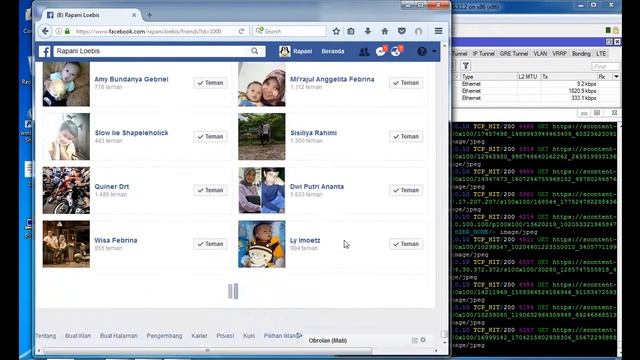This screenshot has width=640, height=360.
Task: Switch to GRE Tunnel tab in Winbox
Action: pyautogui.click(x=513, y=53)
